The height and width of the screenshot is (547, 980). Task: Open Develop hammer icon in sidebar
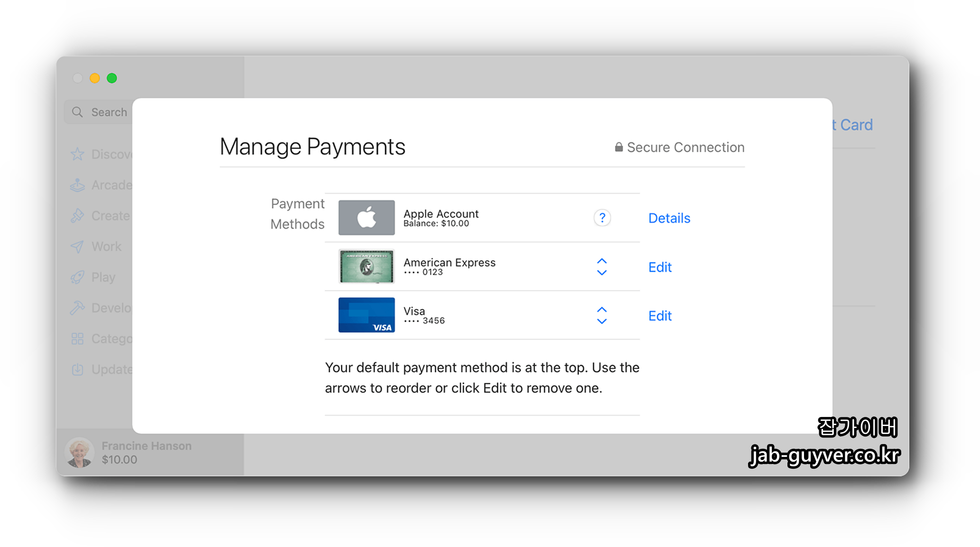point(77,308)
